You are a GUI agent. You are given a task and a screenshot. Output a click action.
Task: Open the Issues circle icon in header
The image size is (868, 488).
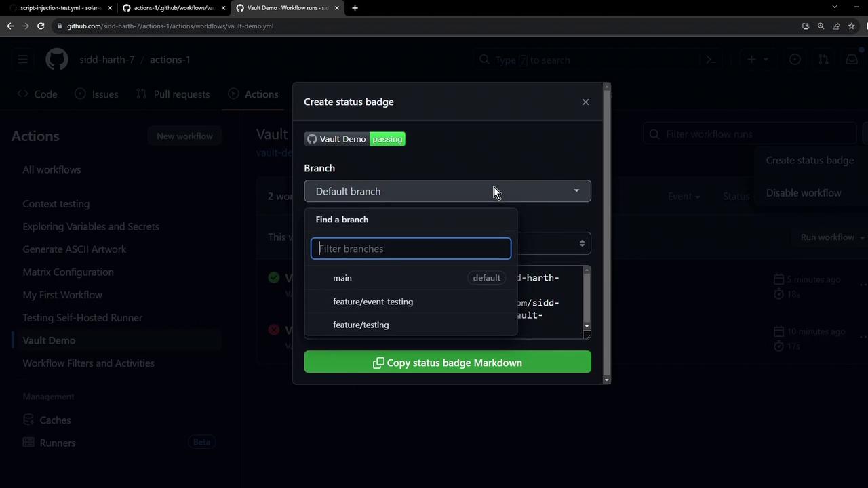point(795,60)
